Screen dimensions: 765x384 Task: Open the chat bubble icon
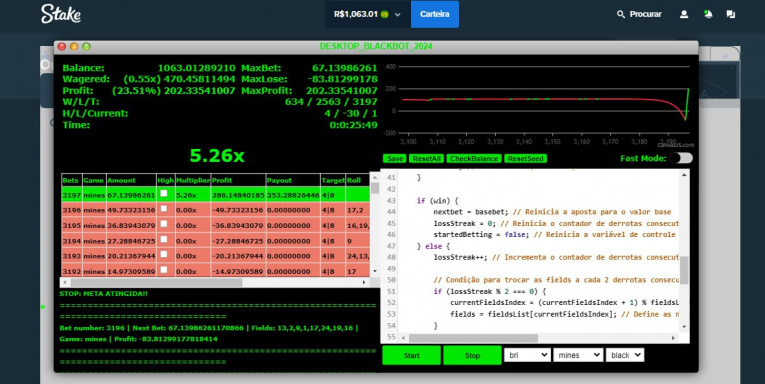[730, 14]
